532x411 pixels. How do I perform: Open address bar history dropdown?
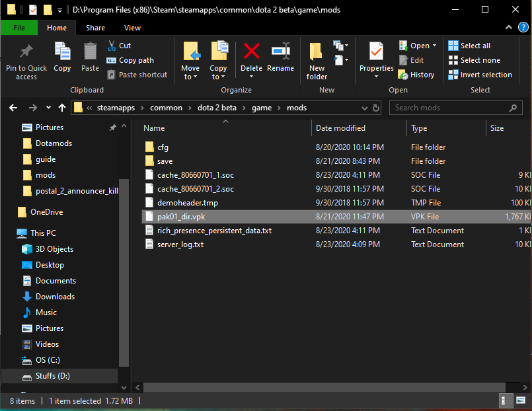365,108
